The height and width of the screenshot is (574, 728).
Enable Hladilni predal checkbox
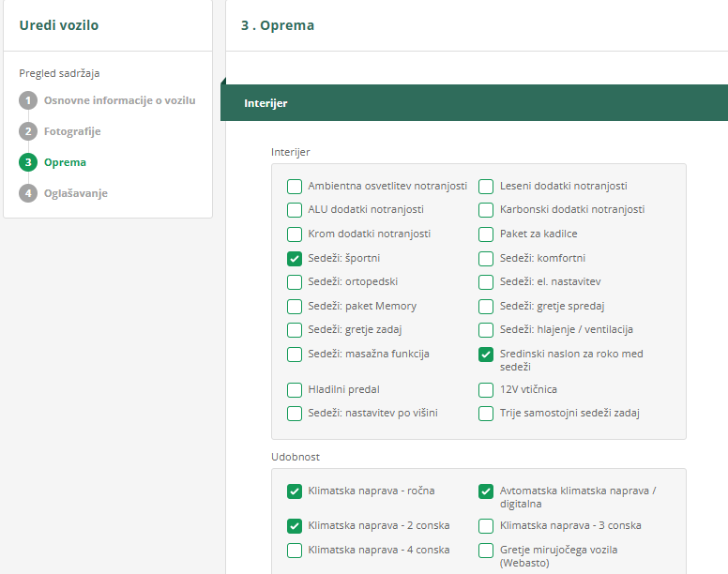[295, 389]
